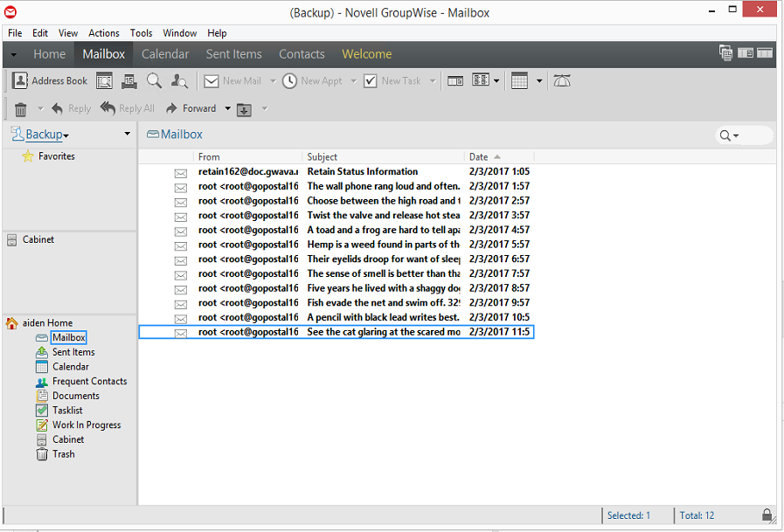Click the magnifying glass Find icon
Viewport: 784px width, 532px height.
[154, 81]
